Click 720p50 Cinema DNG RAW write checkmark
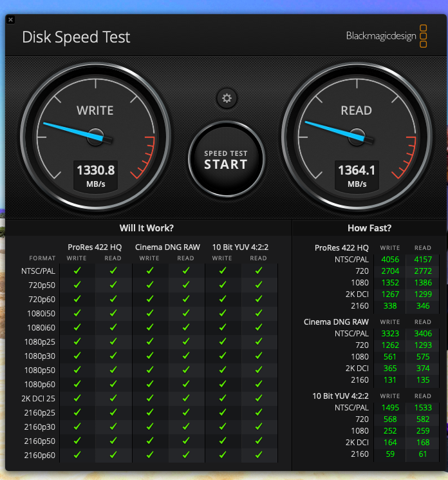The height and width of the screenshot is (480, 448). coord(150,285)
